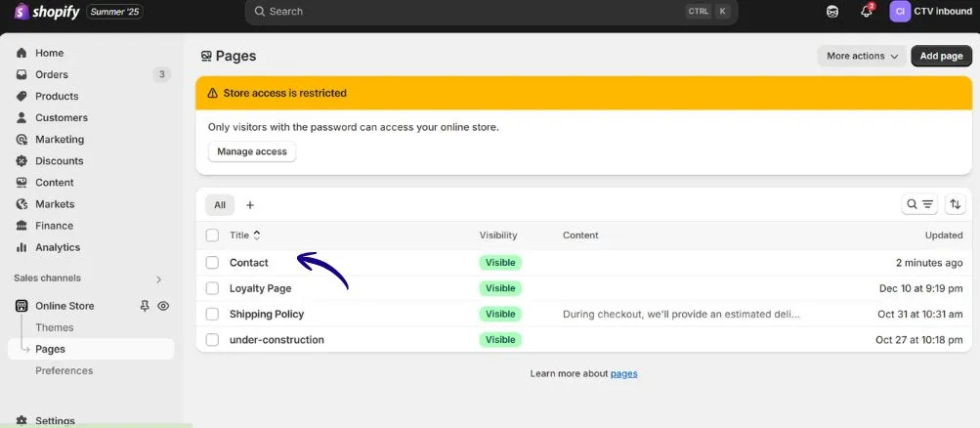Check the Contact page checkbox
This screenshot has height=428, width=980.
tap(212, 263)
